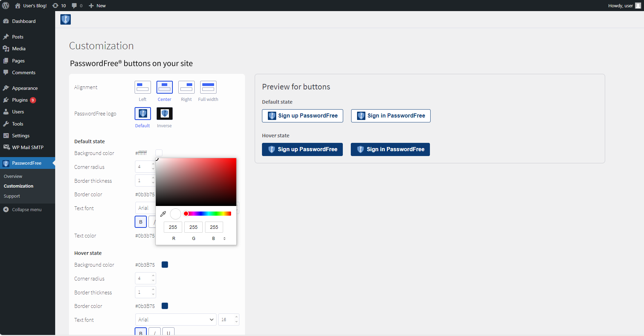This screenshot has width=644, height=336.
Task: Open Posts in the sidebar
Action: click(x=27, y=37)
